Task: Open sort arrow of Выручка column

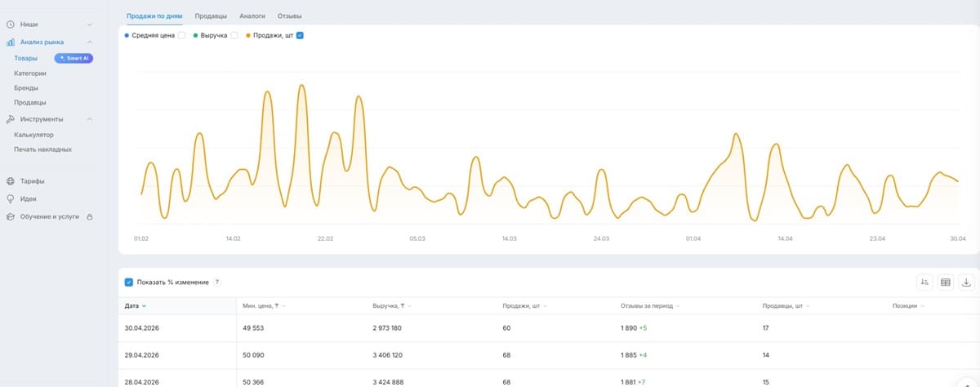Action: click(x=408, y=306)
